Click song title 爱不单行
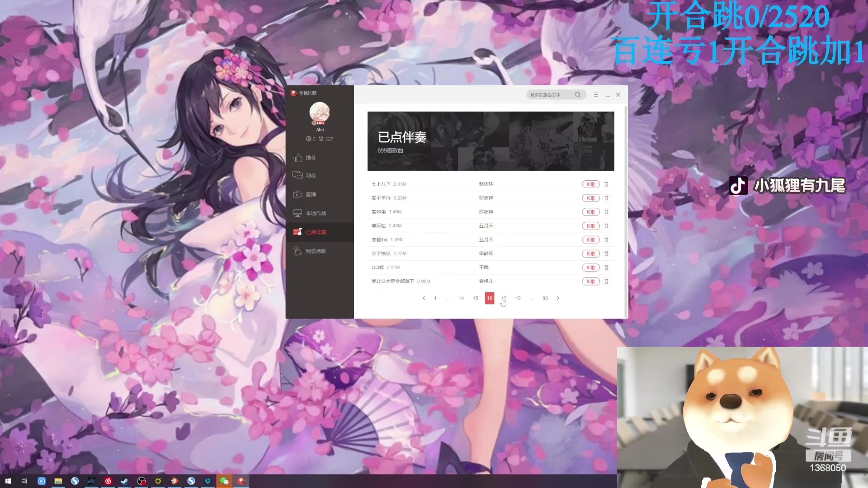 [x=381, y=198]
